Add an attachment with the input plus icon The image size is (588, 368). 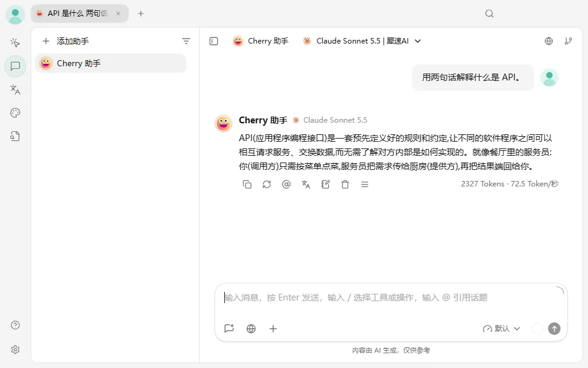273,329
